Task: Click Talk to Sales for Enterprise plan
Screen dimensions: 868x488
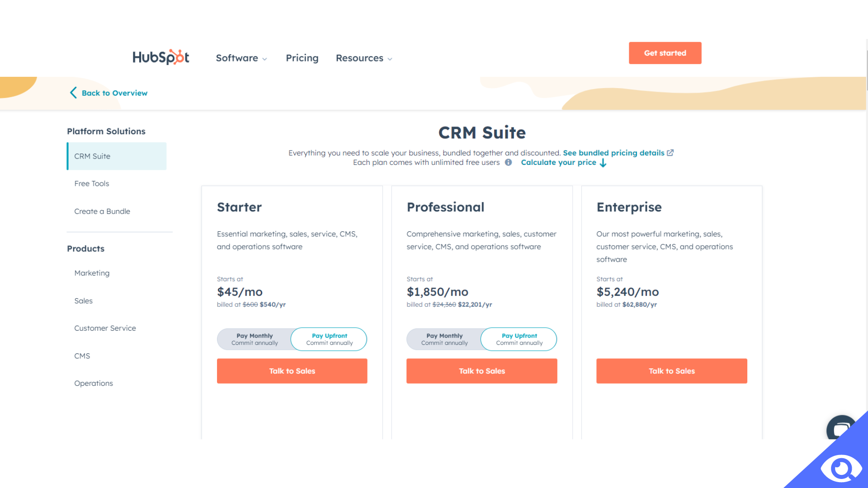Action: pos(672,371)
